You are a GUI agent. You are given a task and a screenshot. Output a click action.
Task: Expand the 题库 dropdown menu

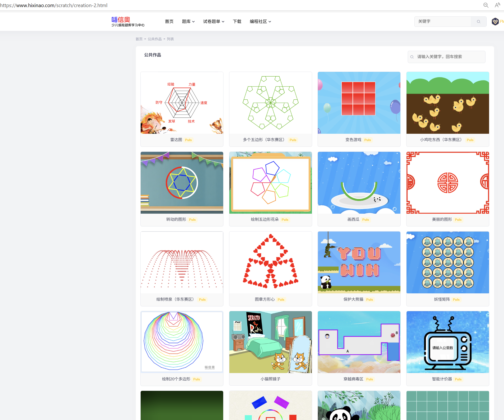point(188,22)
